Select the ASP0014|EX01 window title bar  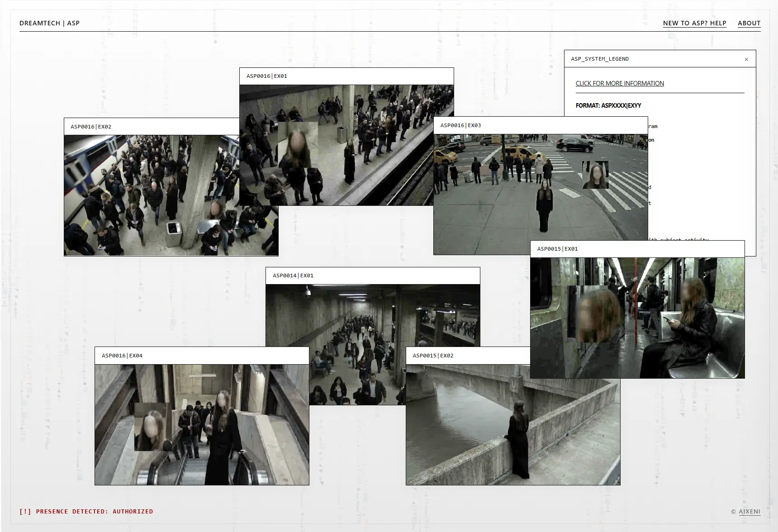pos(373,275)
